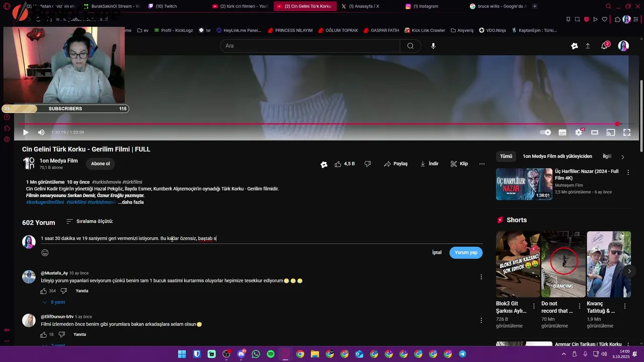Download the video with İndir
The width and height of the screenshot is (644, 362).
point(429,164)
